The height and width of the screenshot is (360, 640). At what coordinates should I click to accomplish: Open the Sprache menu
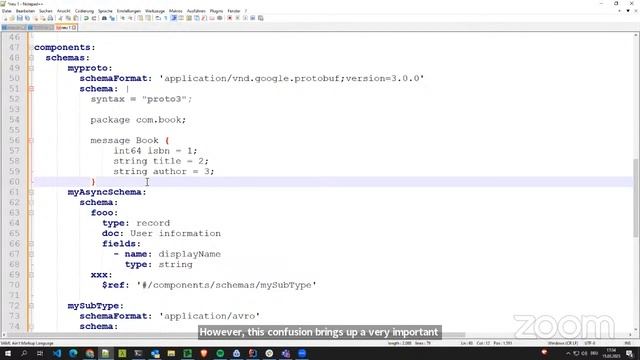coord(105,11)
